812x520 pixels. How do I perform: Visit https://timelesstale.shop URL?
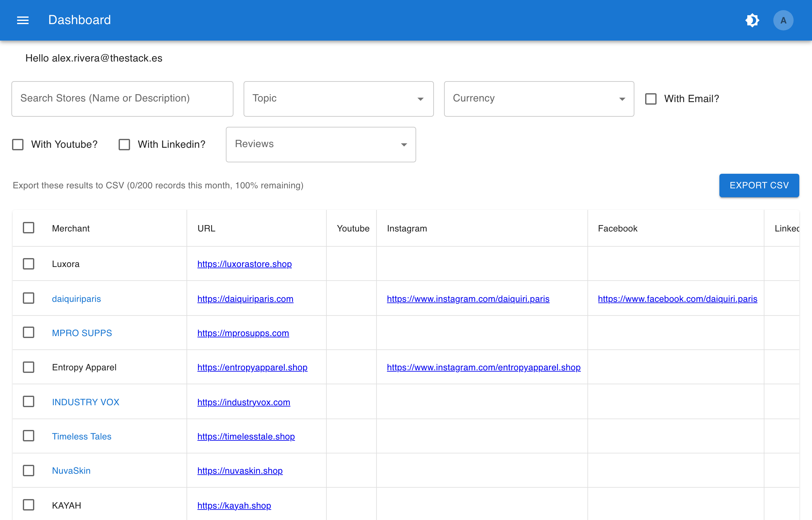(246, 436)
